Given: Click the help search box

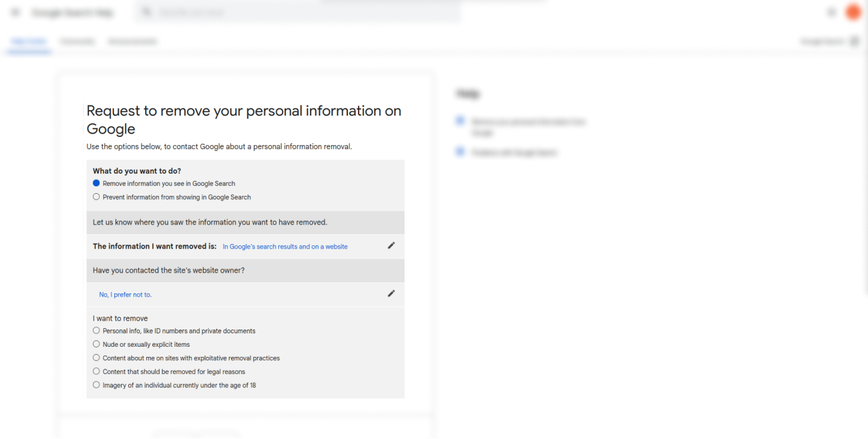Looking at the screenshot, I should 300,13.
